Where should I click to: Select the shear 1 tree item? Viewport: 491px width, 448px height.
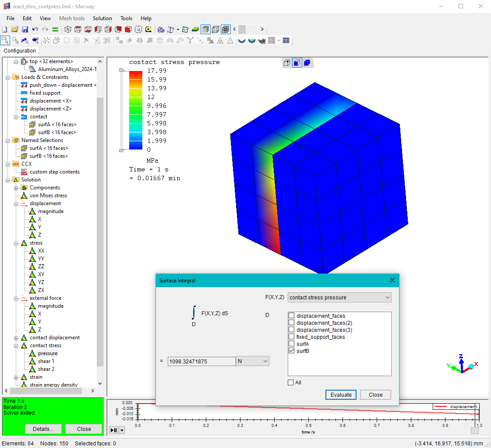(x=46, y=361)
